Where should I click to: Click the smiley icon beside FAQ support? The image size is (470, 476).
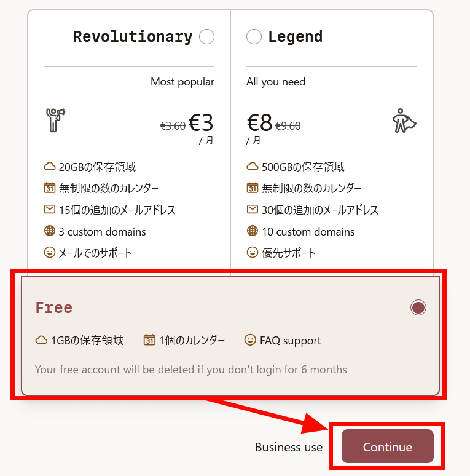[250, 340]
